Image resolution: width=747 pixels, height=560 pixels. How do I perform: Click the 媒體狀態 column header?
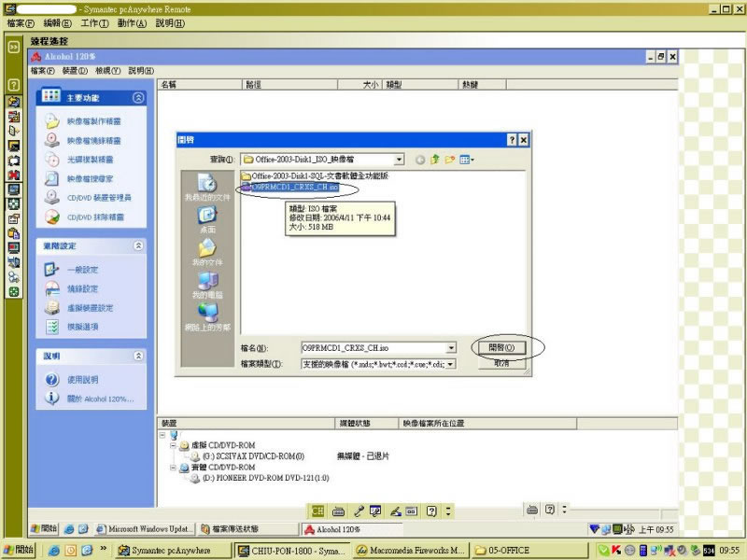tap(366, 424)
